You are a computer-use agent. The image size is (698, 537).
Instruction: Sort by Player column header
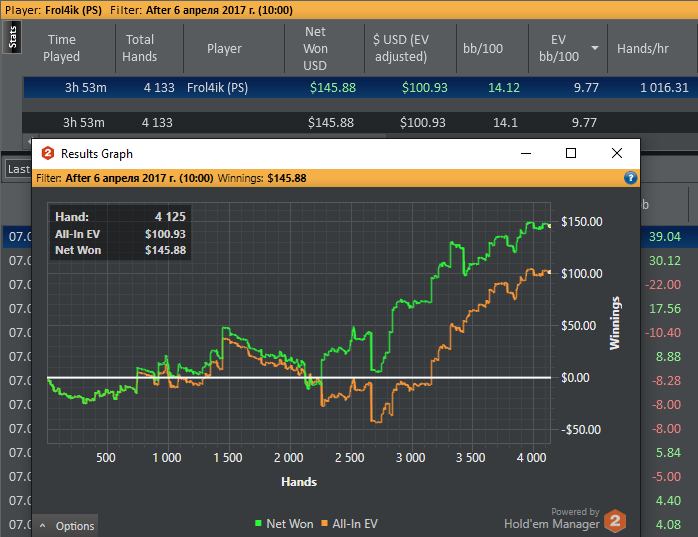[x=224, y=48]
